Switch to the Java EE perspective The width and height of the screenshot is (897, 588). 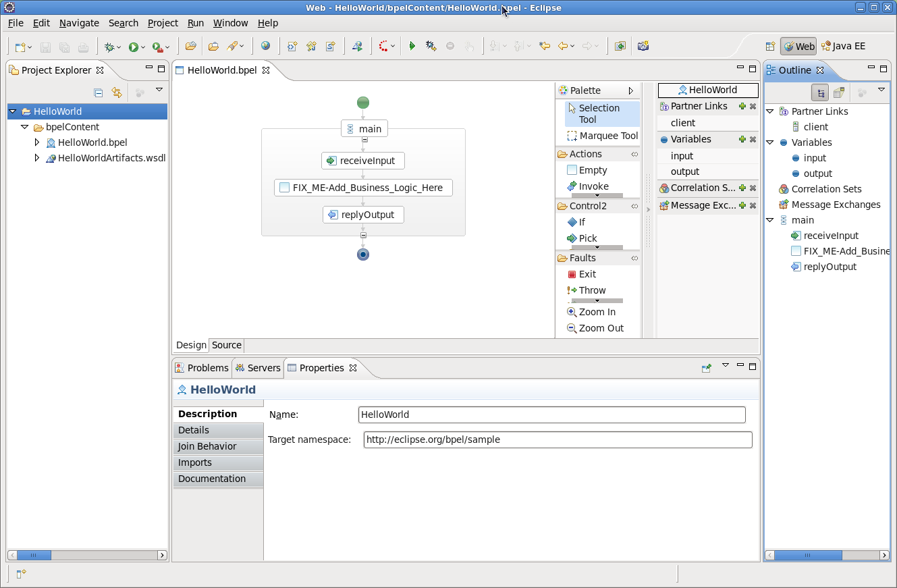coord(843,46)
